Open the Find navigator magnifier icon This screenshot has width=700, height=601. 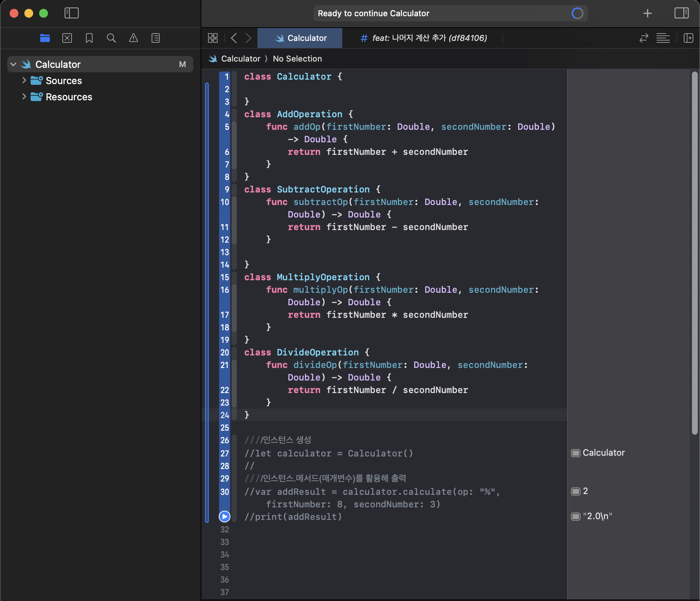111,38
